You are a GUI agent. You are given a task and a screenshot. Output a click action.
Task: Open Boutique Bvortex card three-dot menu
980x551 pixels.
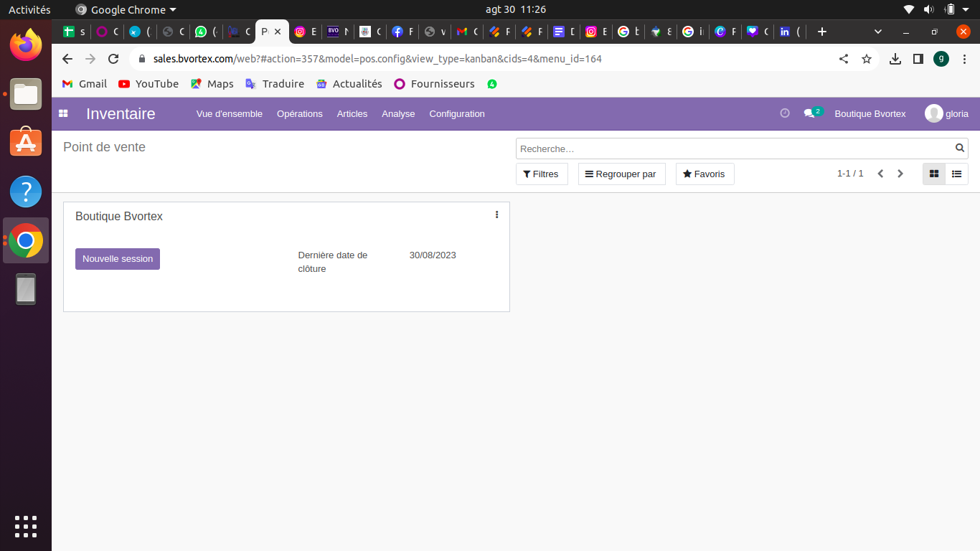(x=496, y=215)
